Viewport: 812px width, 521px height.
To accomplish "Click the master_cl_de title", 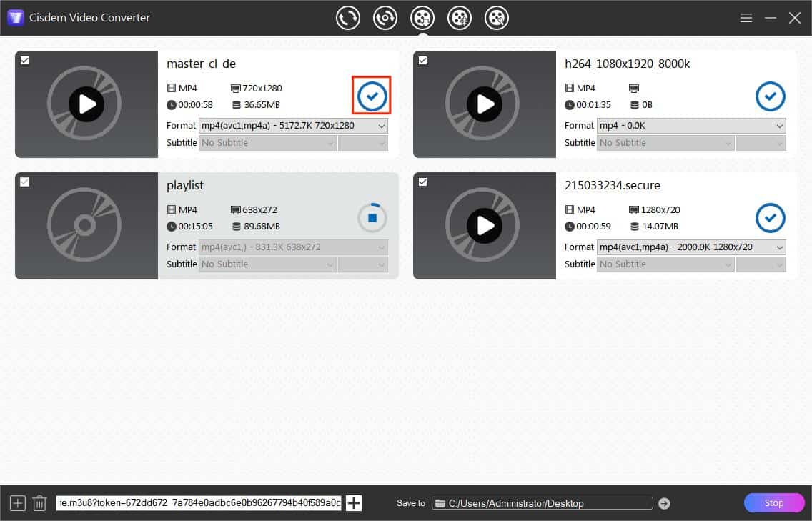I will point(201,64).
